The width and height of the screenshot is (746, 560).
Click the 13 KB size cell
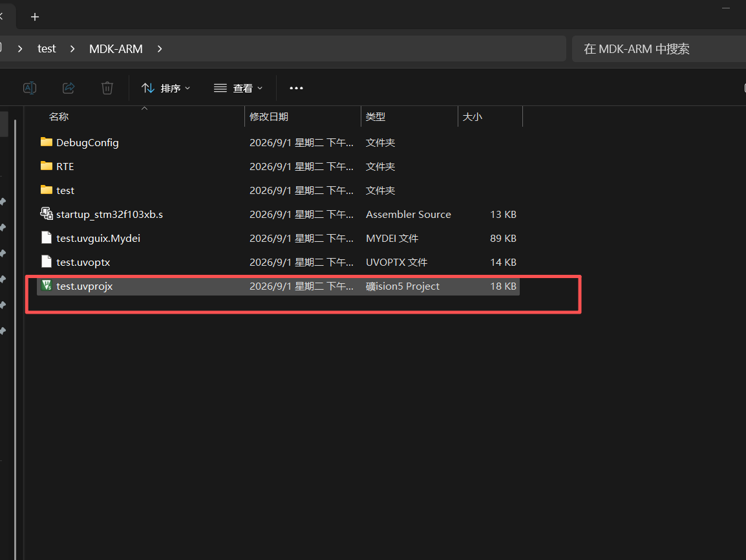point(503,215)
